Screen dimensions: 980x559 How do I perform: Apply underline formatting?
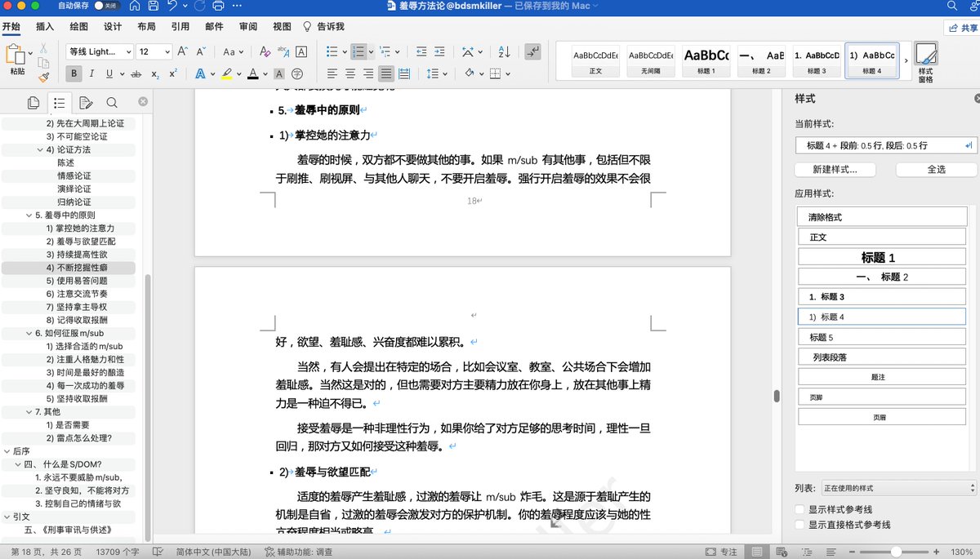point(110,73)
